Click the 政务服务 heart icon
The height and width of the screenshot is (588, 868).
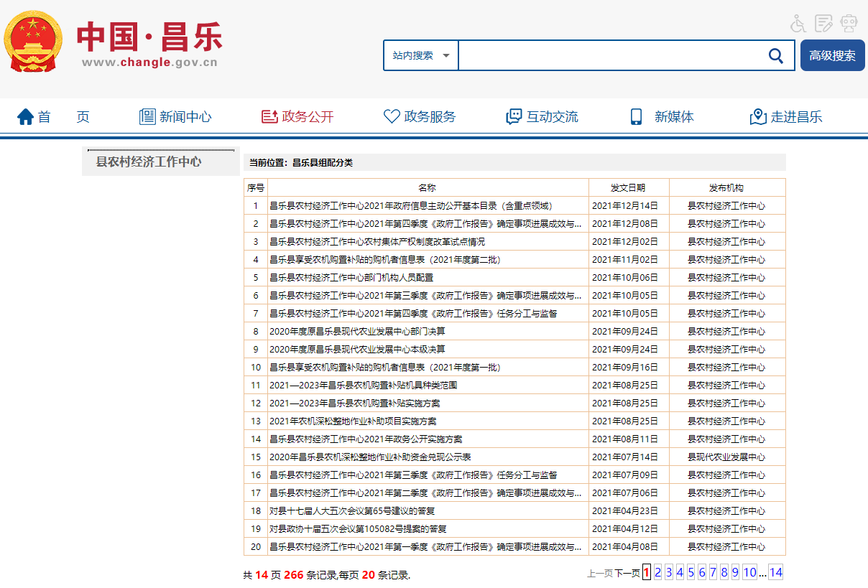click(x=392, y=117)
